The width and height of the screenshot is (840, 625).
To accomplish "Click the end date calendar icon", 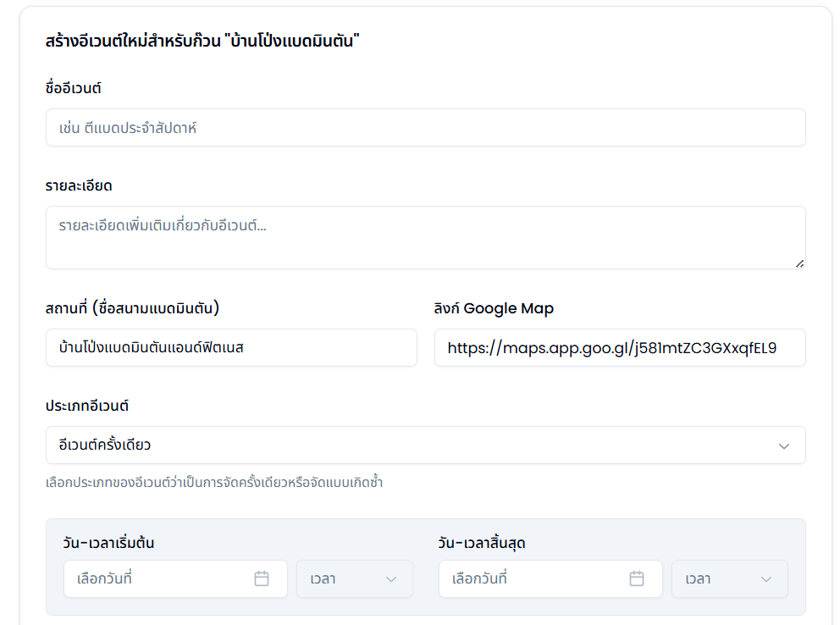I will point(637,579).
